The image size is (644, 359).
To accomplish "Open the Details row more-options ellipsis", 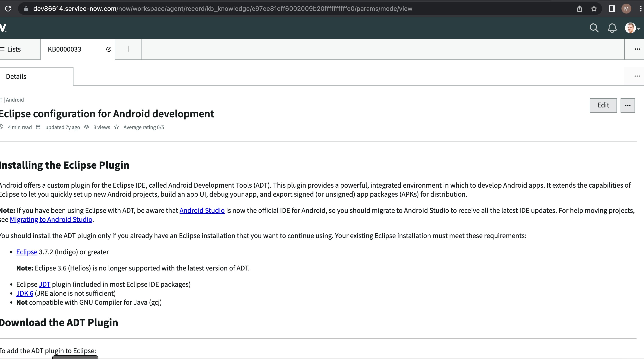I will coord(637,76).
